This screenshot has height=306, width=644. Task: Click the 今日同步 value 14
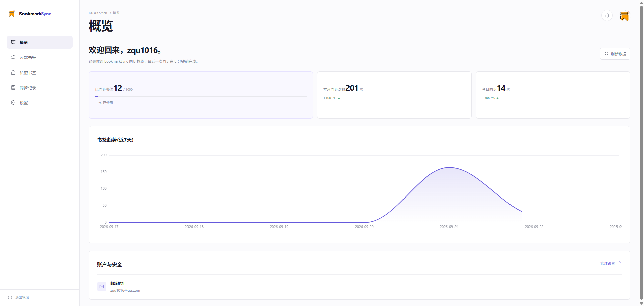501,88
